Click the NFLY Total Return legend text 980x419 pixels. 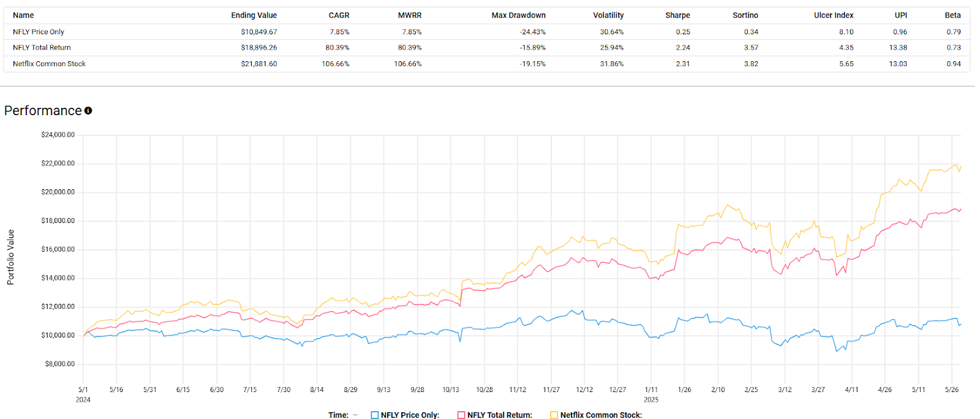(500, 415)
